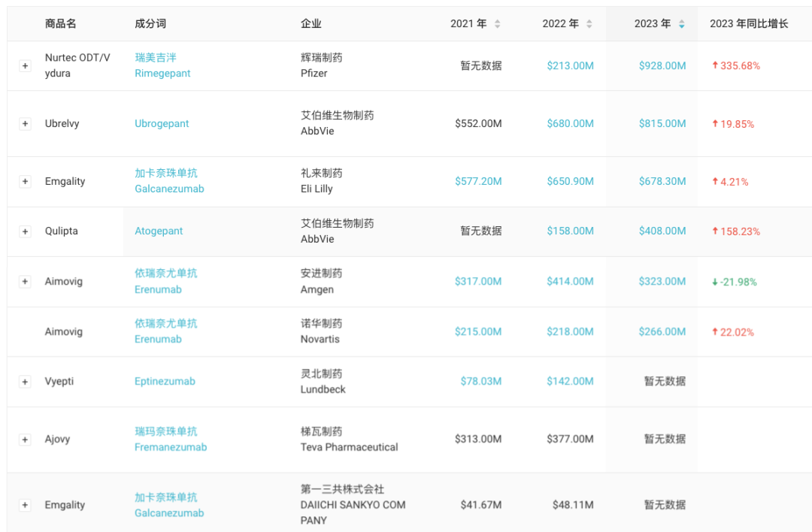
Task: Expand the Eli Lilly Emgality row
Action: [25, 182]
